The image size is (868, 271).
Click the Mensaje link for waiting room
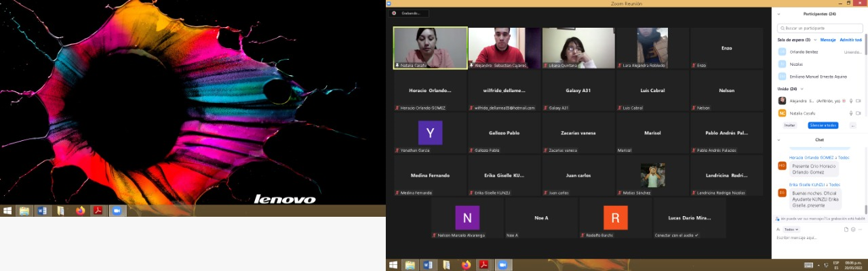click(827, 40)
